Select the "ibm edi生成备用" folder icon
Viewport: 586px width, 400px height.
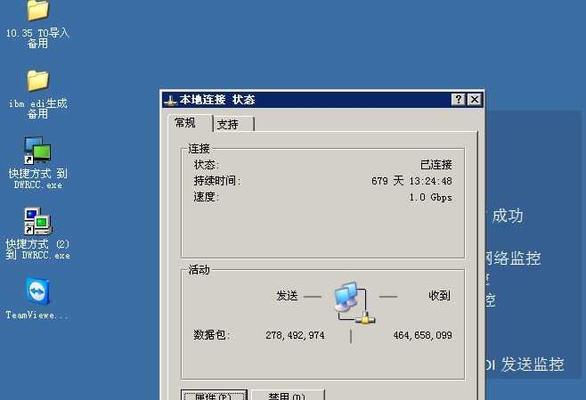(x=38, y=80)
